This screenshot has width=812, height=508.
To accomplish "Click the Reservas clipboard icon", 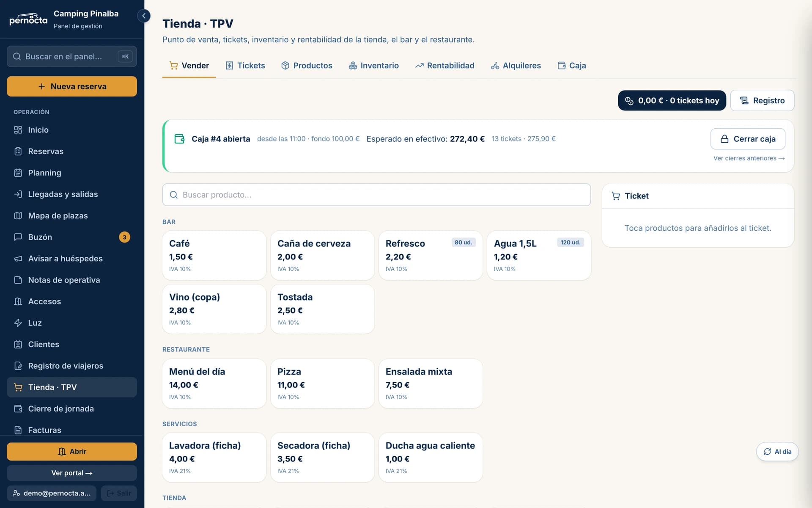I will tap(18, 152).
